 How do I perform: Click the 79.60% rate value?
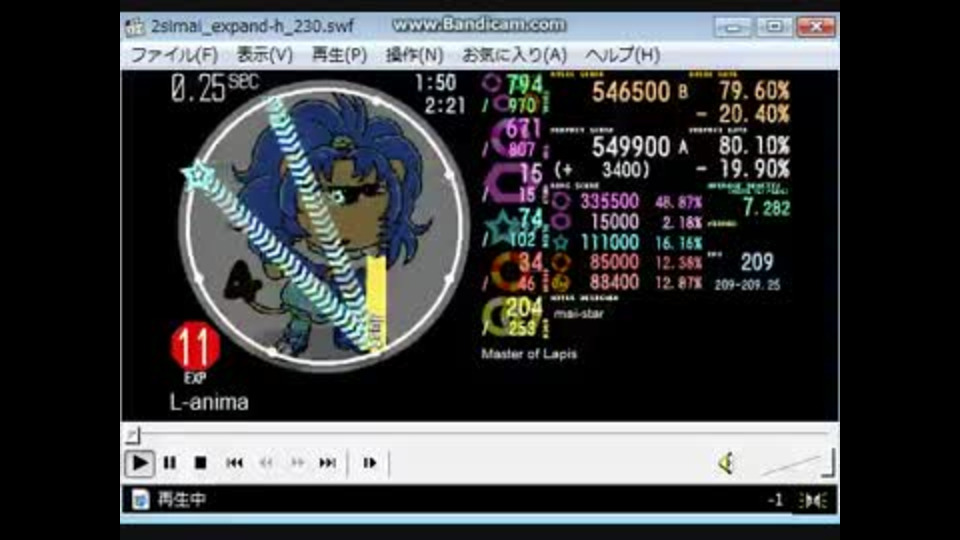(x=754, y=91)
